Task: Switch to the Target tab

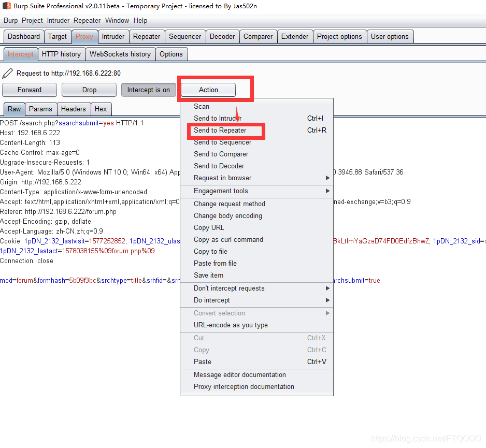Action: (x=58, y=37)
